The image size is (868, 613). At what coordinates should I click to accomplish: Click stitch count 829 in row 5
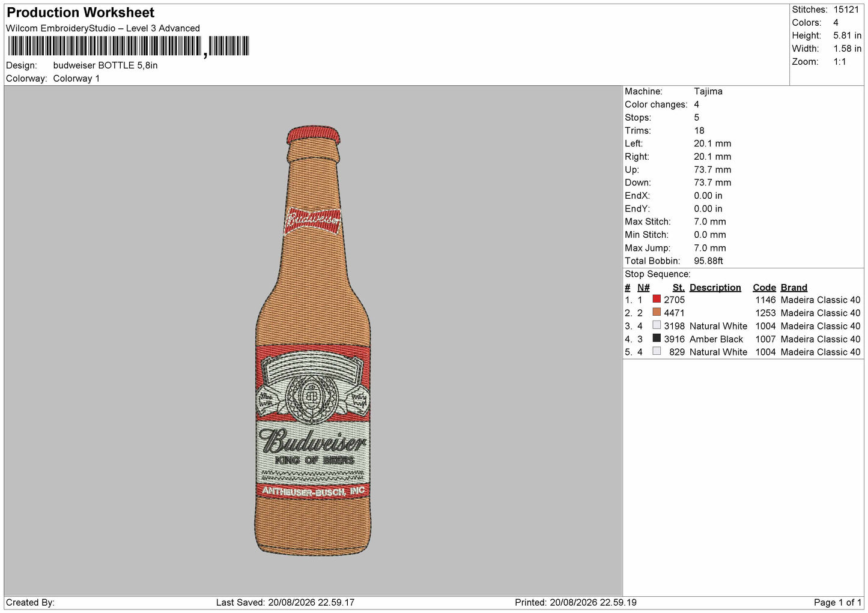click(x=677, y=352)
